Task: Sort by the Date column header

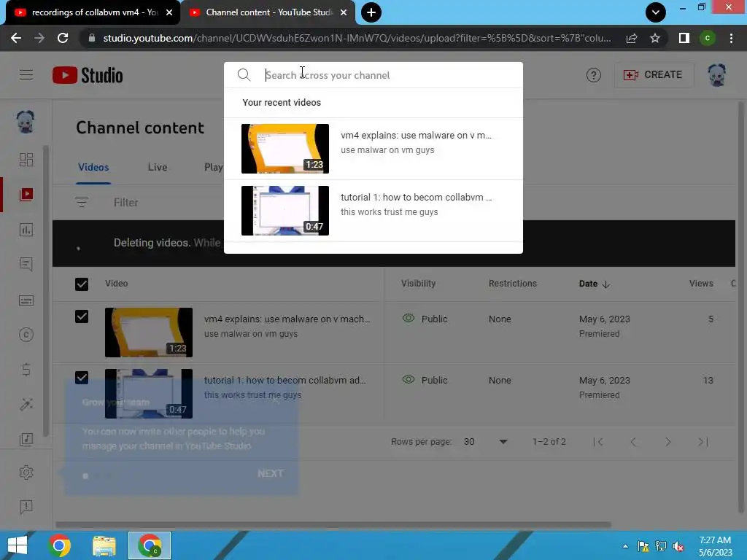Action: (x=594, y=284)
